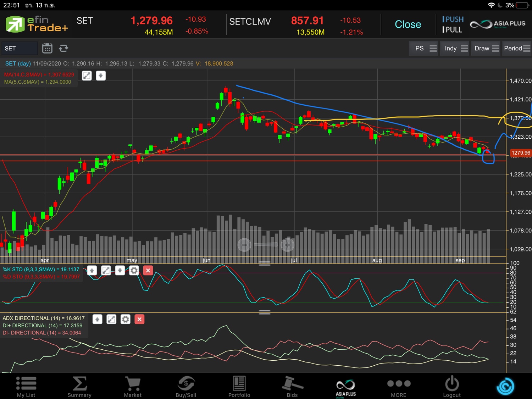The width and height of the screenshot is (532, 399).
Task: Tap the SETCLMV volume 13,550M
Action: pyautogui.click(x=310, y=32)
